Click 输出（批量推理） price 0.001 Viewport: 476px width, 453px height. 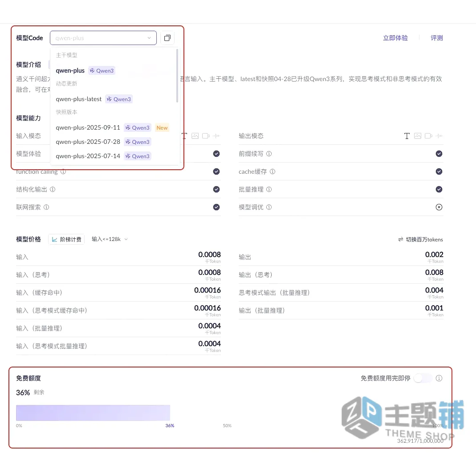434,308
